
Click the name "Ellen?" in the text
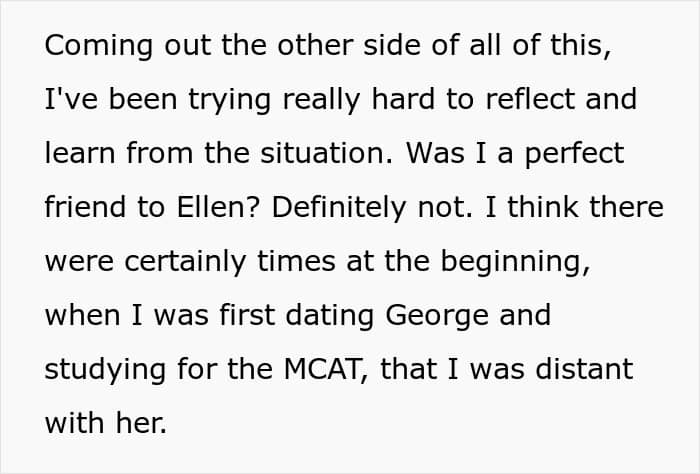(x=218, y=207)
